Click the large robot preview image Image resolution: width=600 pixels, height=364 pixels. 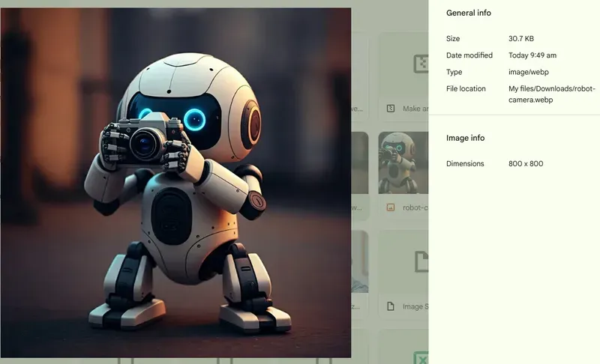175,183
